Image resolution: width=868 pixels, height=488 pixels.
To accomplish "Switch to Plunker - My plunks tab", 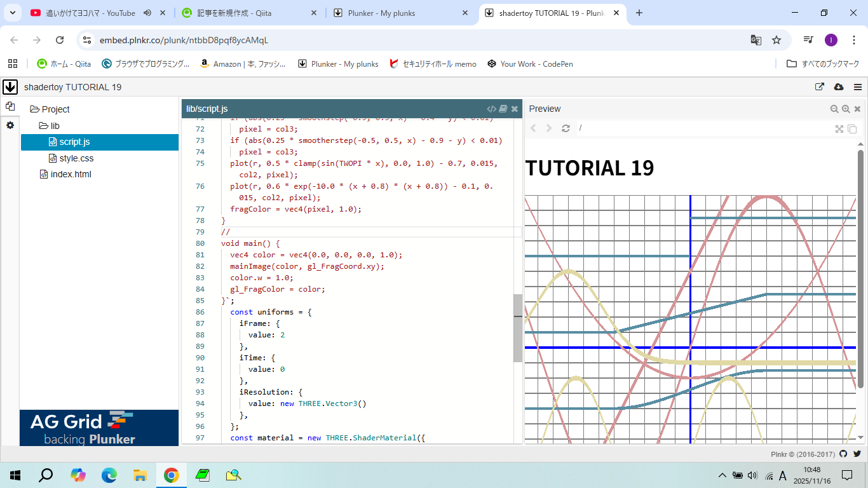I will pyautogui.click(x=401, y=13).
